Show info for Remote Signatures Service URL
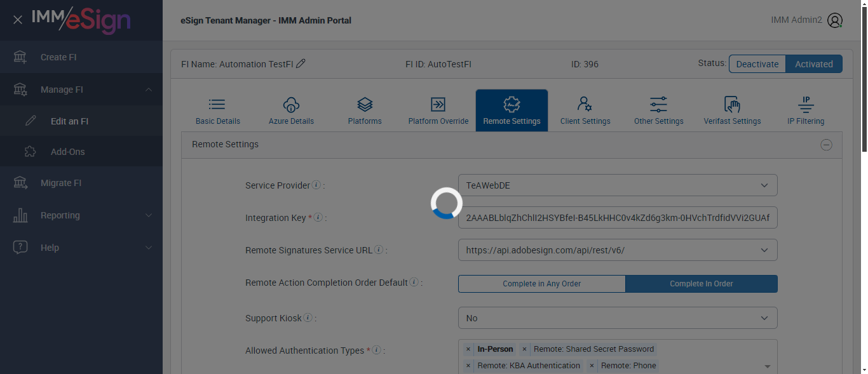This screenshot has height=374, width=868. tap(379, 250)
